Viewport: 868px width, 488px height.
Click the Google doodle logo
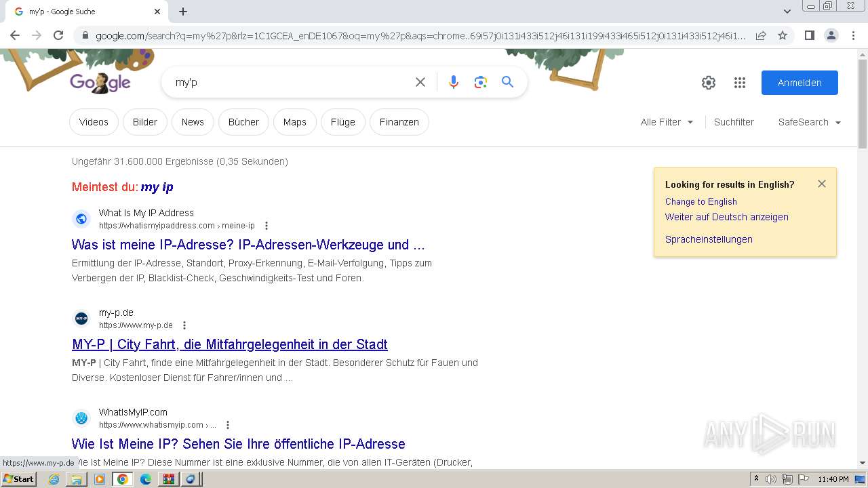coord(100,82)
